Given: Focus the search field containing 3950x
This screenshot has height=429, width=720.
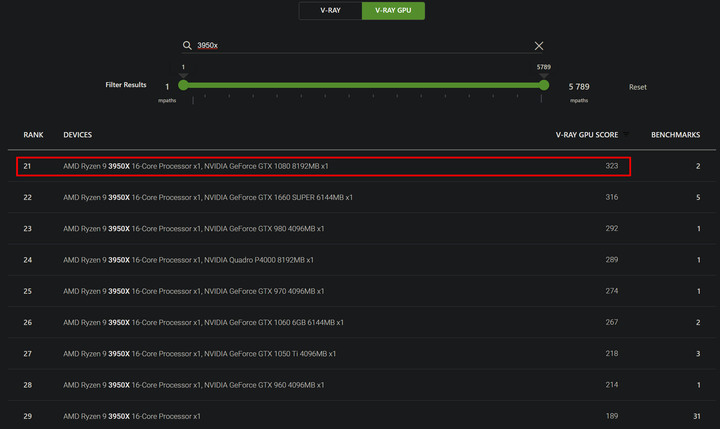Looking at the screenshot, I should click(x=363, y=45).
